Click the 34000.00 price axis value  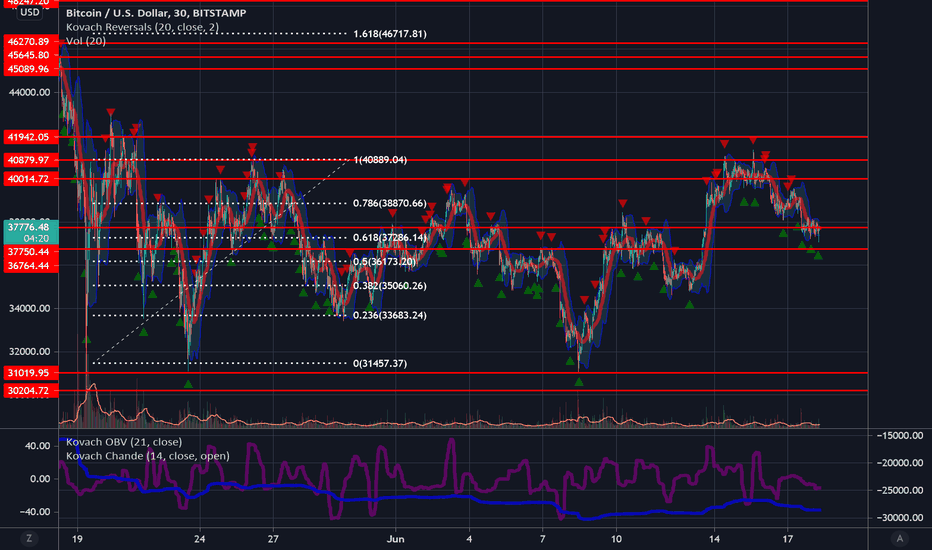[29, 308]
